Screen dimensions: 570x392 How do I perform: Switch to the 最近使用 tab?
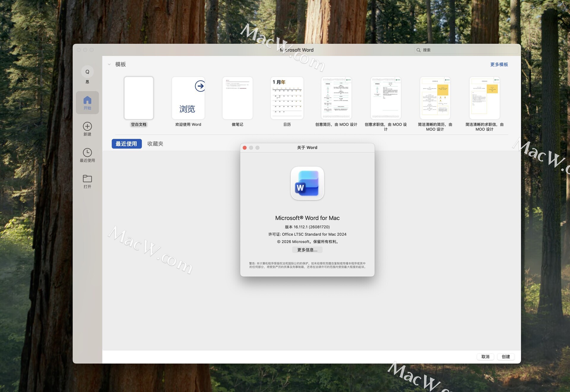(126, 144)
